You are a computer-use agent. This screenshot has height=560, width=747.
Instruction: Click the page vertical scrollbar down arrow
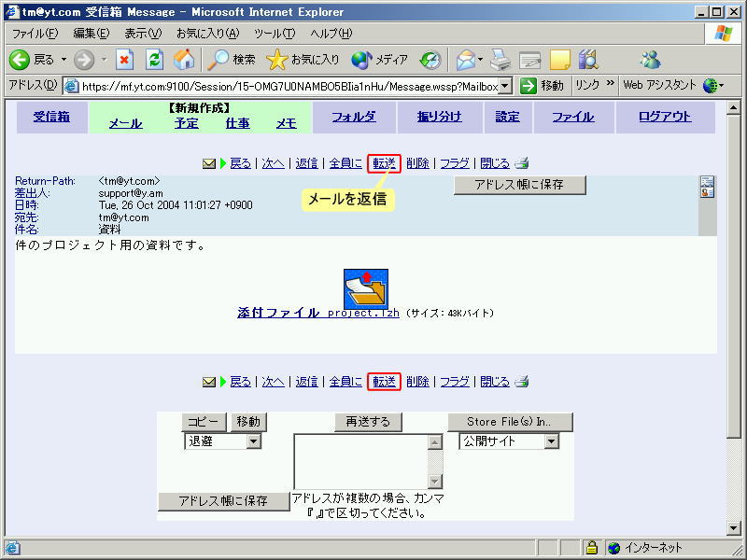(733, 528)
